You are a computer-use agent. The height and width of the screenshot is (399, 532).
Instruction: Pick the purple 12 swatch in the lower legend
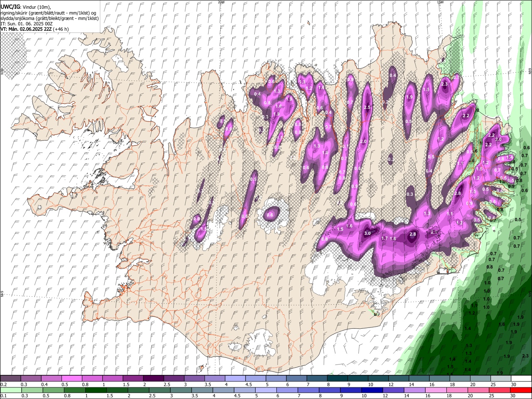pyautogui.click(x=394, y=390)
